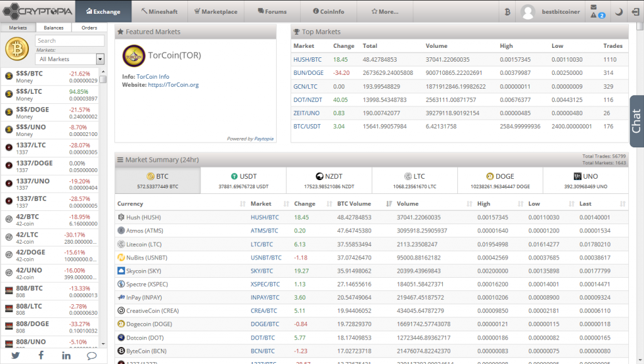
Task: Open the Forums menu
Action: 272,11
